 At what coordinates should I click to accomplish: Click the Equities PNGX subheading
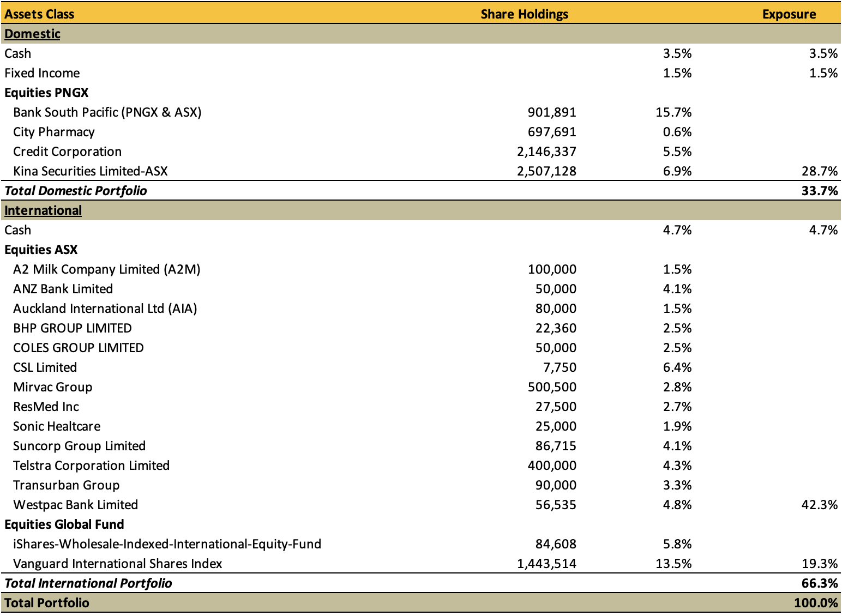(x=46, y=93)
